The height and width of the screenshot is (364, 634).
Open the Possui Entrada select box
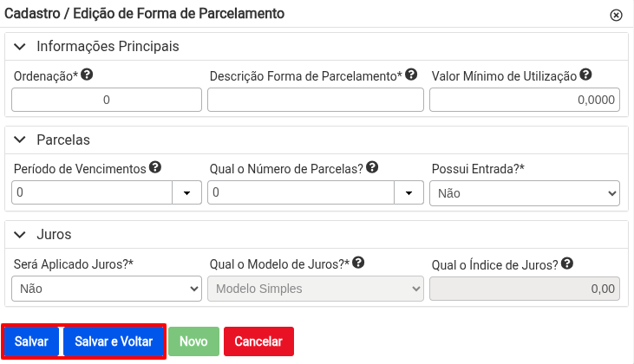coord(525,193)
